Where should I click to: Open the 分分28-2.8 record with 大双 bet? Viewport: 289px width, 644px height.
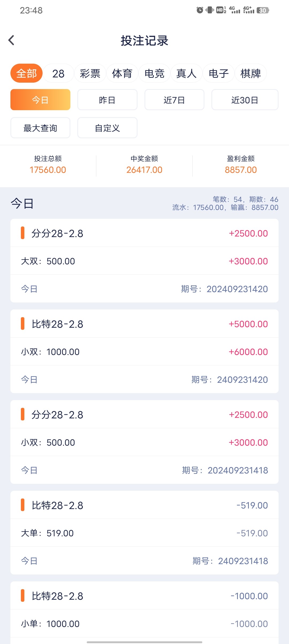tap(144, 261)
